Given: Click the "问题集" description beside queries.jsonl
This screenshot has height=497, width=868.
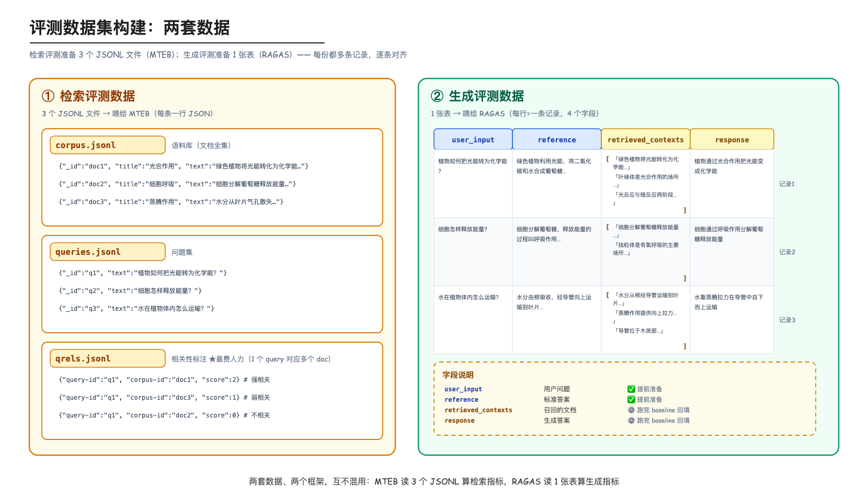Looking at the screenshot, I should (x=182, y=252).
